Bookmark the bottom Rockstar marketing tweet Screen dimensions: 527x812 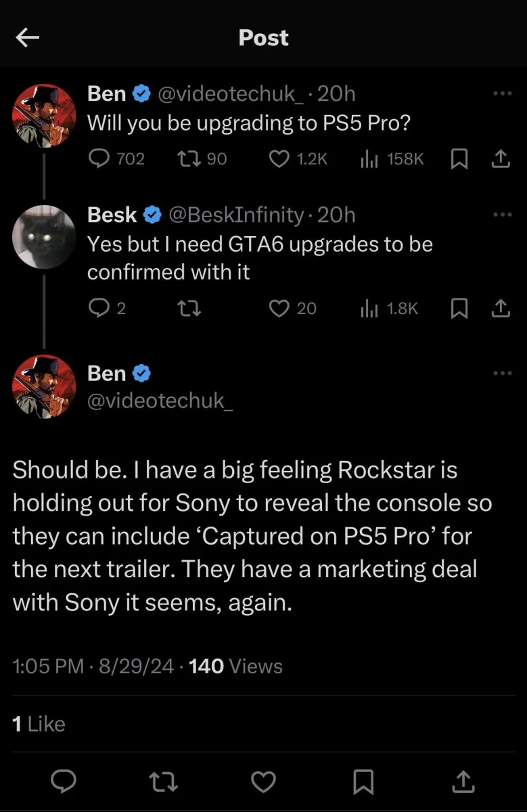point(363,782)
